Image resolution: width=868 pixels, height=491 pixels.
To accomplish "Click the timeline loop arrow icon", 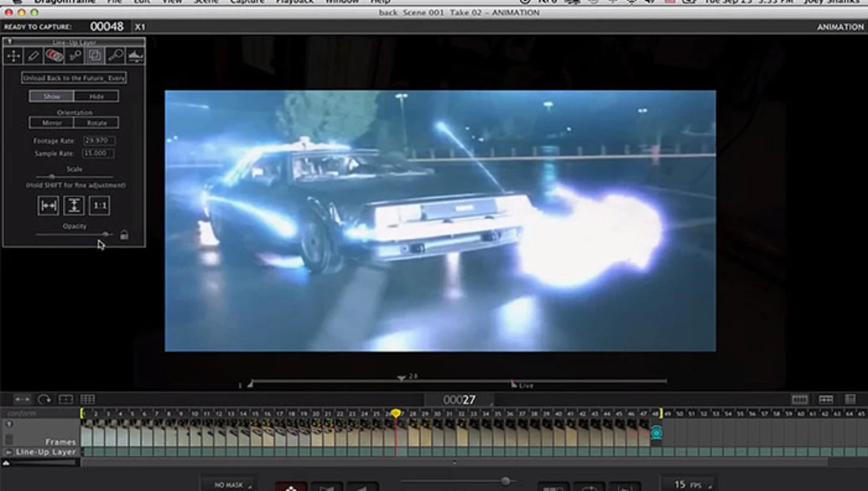I will coord(44,399).
